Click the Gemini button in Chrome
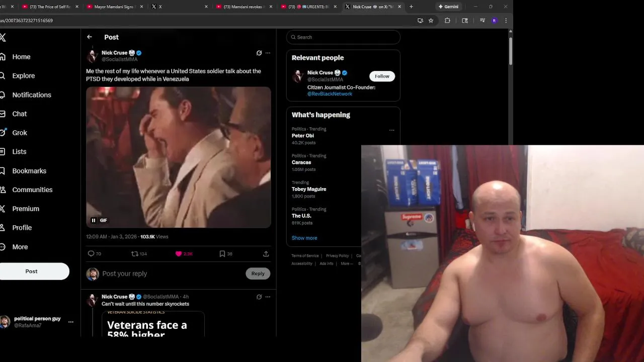Viewport: 644px width, 362px height. 448,7
